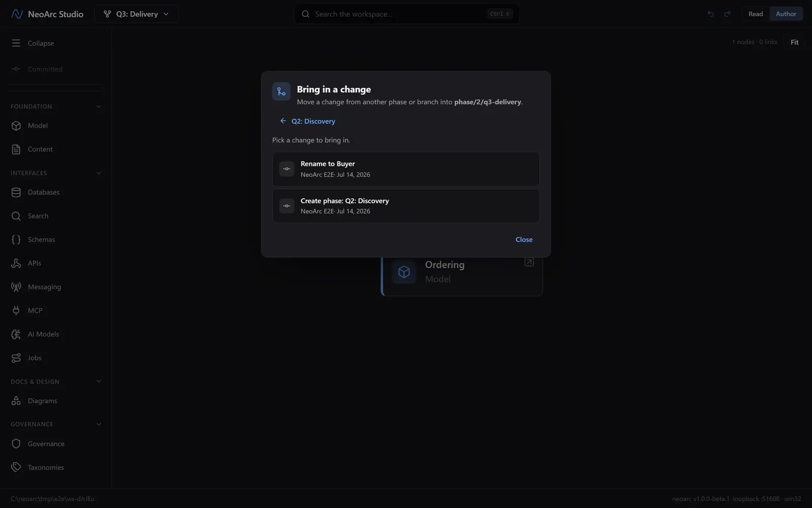This screenshot has width=812, height=508.
Task: Collapse the Foundation section chevron
Action: pos(98,106)
